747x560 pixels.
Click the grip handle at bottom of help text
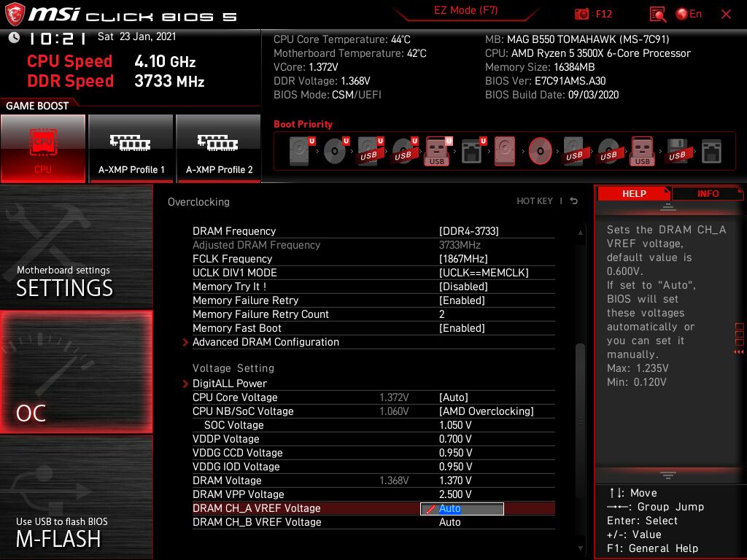click(x=668, y=475)
